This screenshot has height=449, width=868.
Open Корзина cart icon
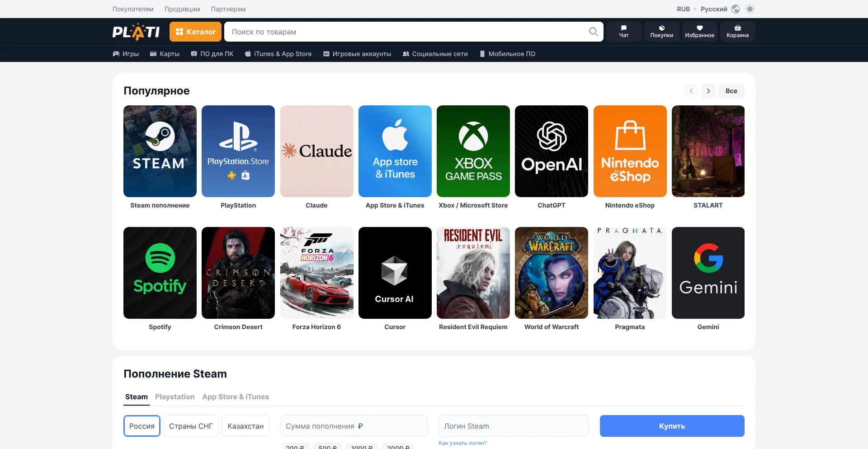coord(737,32)
